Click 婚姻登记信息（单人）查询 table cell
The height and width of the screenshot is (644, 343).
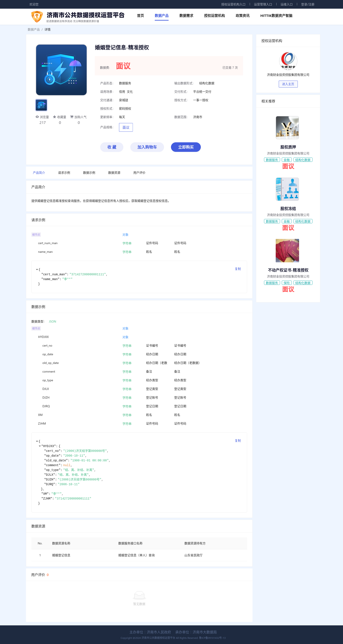136,555
